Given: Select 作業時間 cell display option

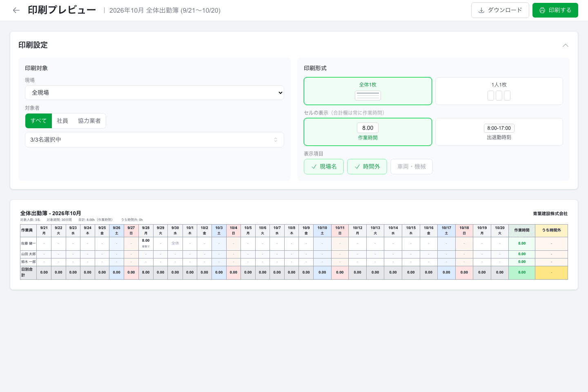Looking at the screenshot, I should pos(368,132).
